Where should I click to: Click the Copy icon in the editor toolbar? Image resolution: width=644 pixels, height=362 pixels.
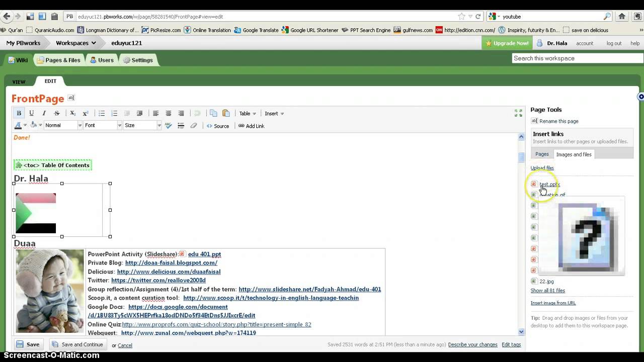pyautogui.click(x=213, y=113)
